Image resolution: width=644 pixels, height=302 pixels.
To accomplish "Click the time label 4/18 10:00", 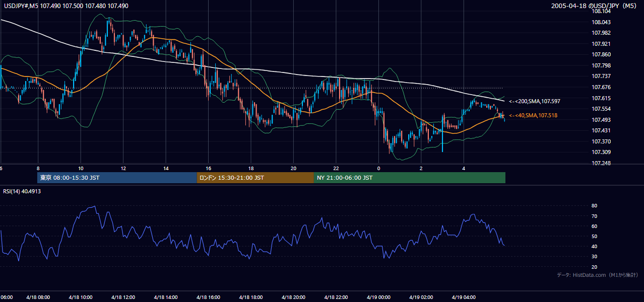I will coord(81,297).
